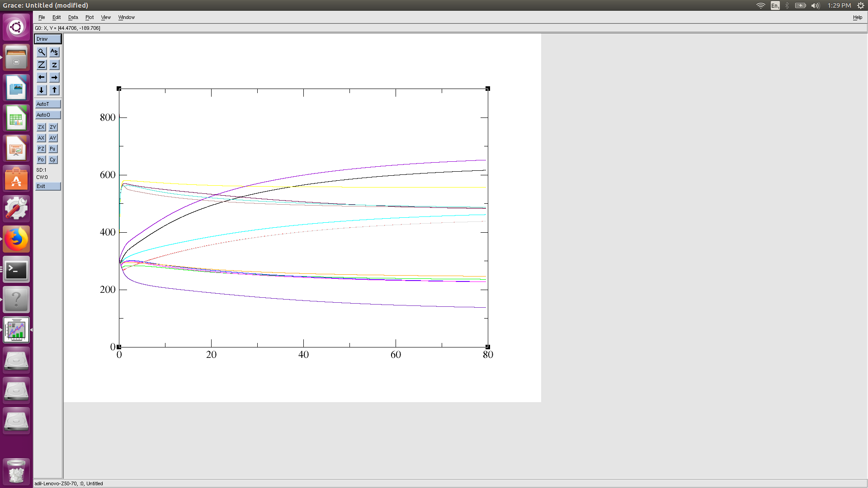Click the small z zoom-out button
Viewport: 868px width, 488px height.
click(54, 65)
